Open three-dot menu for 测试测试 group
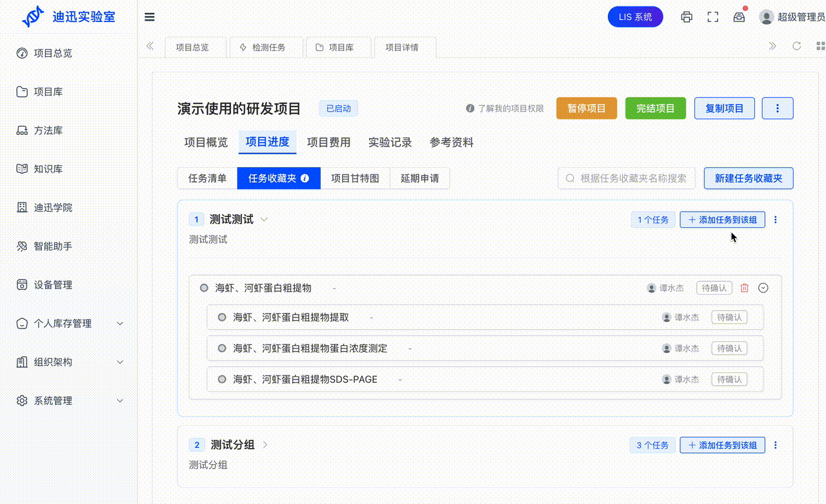The image size is (826, 504). point(776,219)
